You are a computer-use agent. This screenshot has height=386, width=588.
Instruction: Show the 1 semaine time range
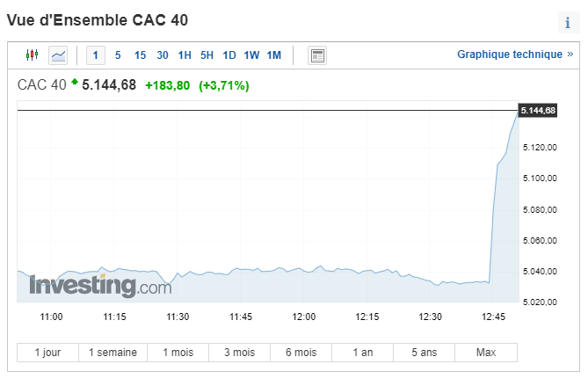(113, 353)
